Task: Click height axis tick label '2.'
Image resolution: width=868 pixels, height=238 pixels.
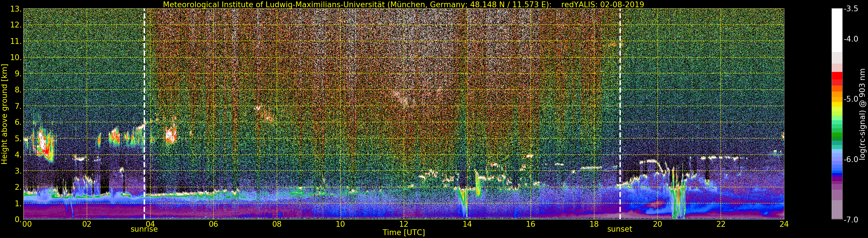Action: pyautogui.click(x=18, y=187)
